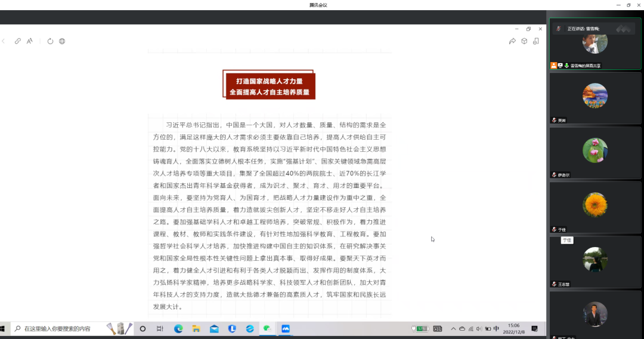The height and width of the screenshot is (339, 644).
Task: Open the taskbar clock and date flyout
Action: click(x=513, y=328)
